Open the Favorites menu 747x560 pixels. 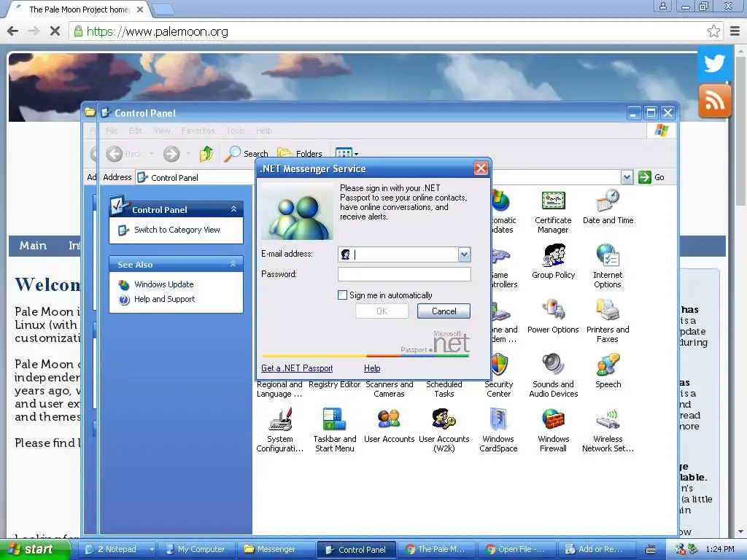pyautogui.click(x=198, y=131)
